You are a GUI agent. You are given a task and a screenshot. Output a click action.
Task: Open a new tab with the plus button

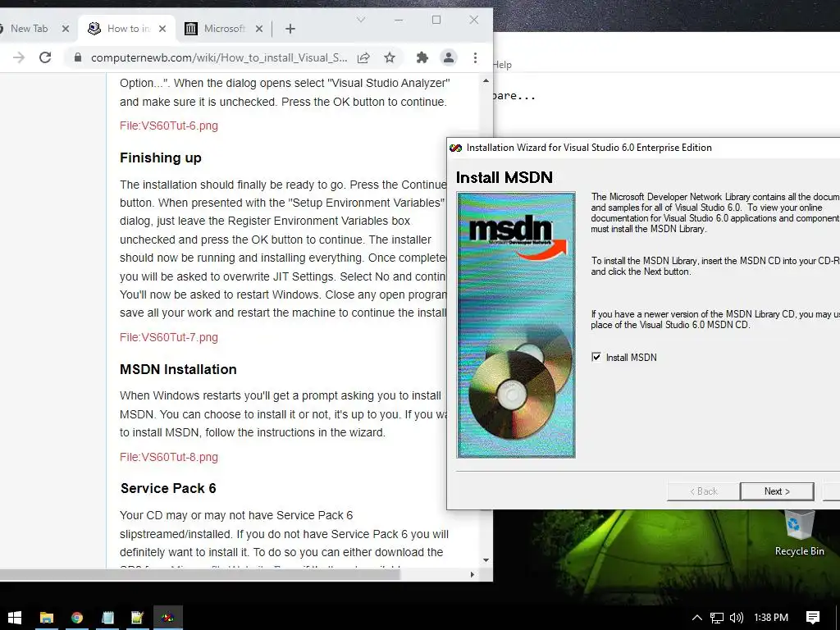coord(290,29)
